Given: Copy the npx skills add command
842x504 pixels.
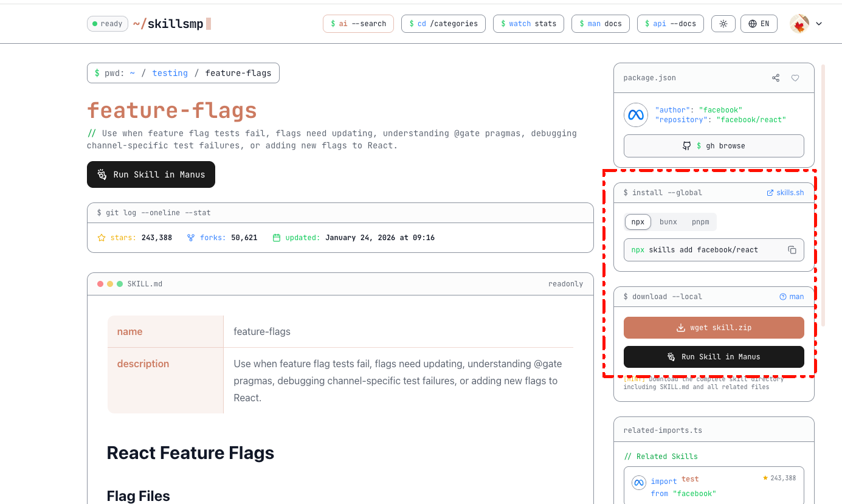Looking at the screenshot, I should (792, 250).
